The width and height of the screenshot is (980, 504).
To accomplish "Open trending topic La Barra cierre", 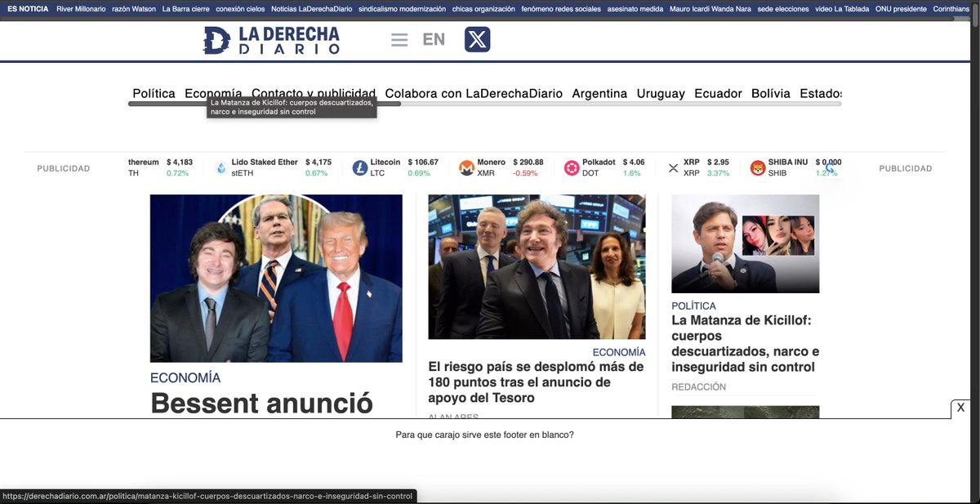I will [185, 9].
